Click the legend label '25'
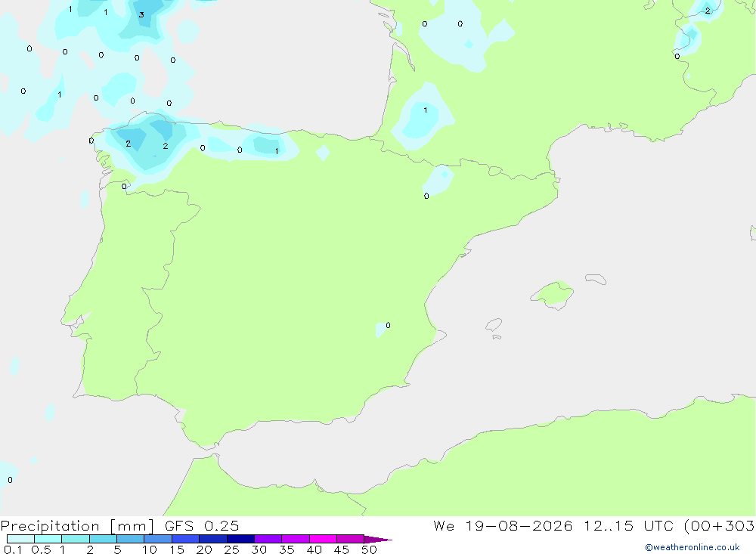This screenshot has height=554, width=756. pos(231,549)
